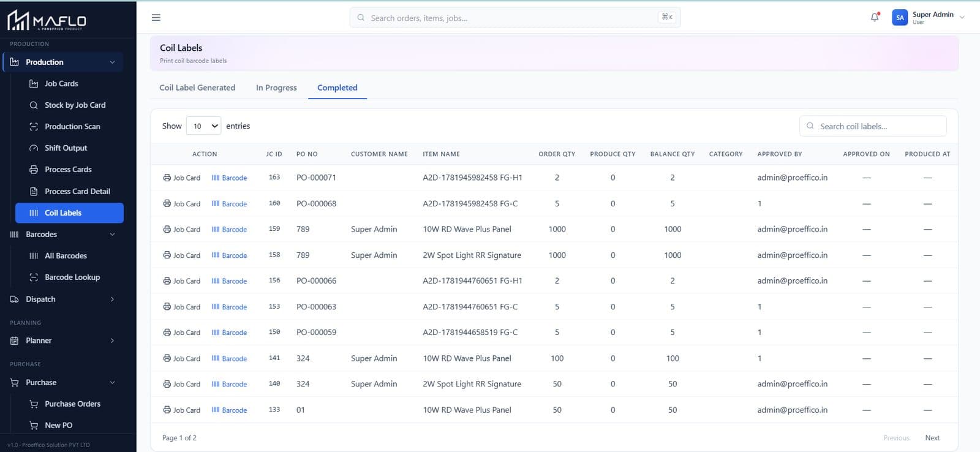The image size is (980, 452).
Task: Toggle the hamburger sidebar menu icon
Action: click(156, 18)
